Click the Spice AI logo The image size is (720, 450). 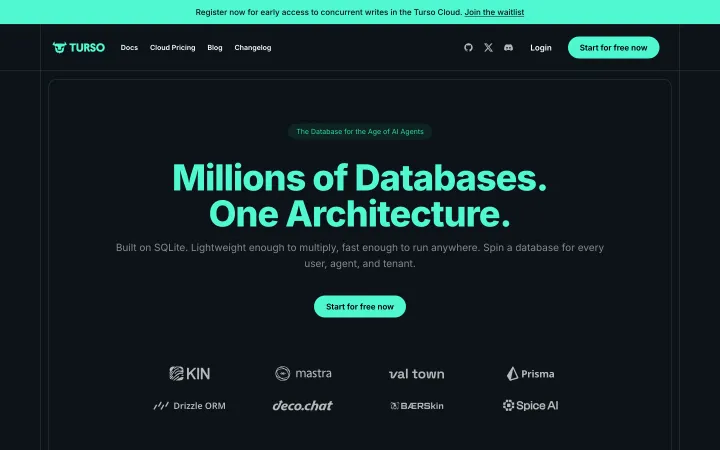tap(530, 405)
